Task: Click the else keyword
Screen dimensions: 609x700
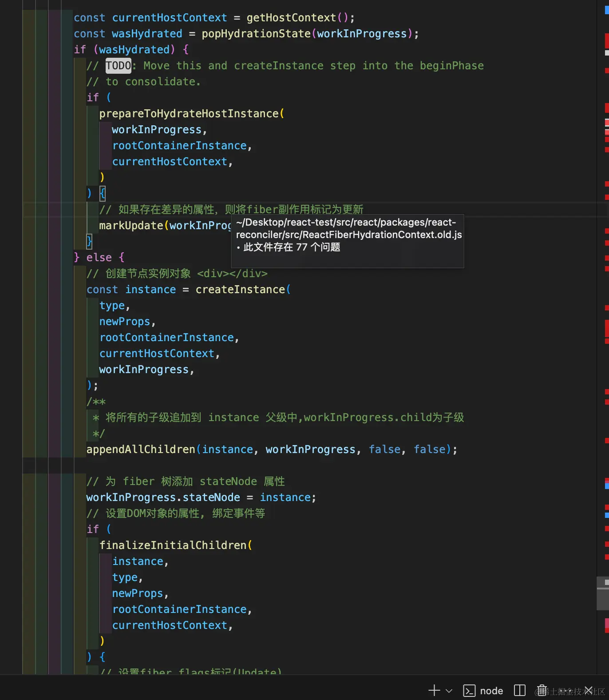Action: 99,258
